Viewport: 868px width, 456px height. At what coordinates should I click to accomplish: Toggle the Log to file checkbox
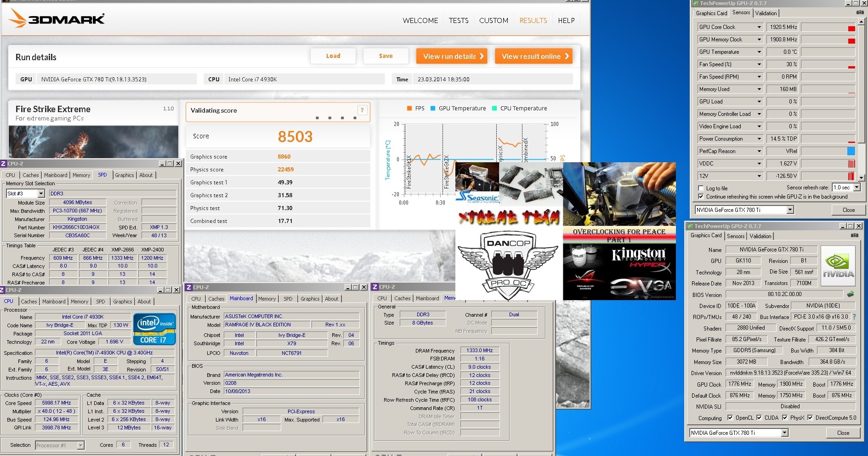tap(701, 188)
